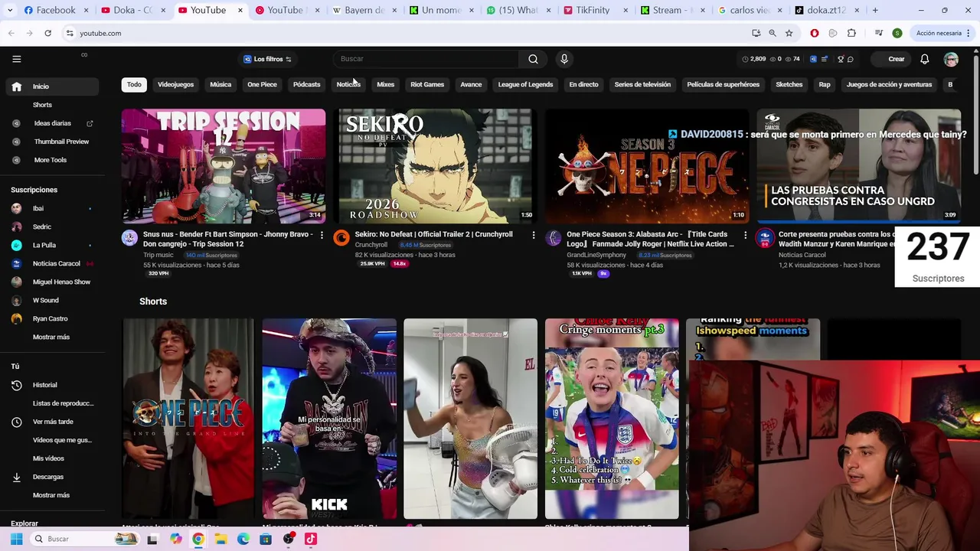
Task: Select the Rap filter chip
Action: click(x=825, y=84)
